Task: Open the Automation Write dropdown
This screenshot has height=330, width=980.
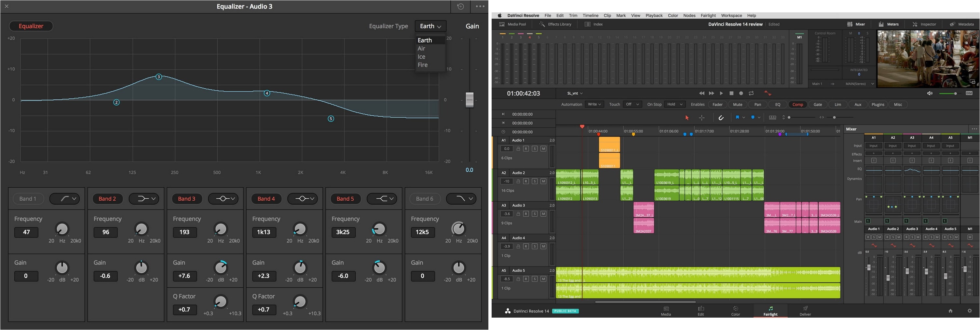Action: coord(594,105)
